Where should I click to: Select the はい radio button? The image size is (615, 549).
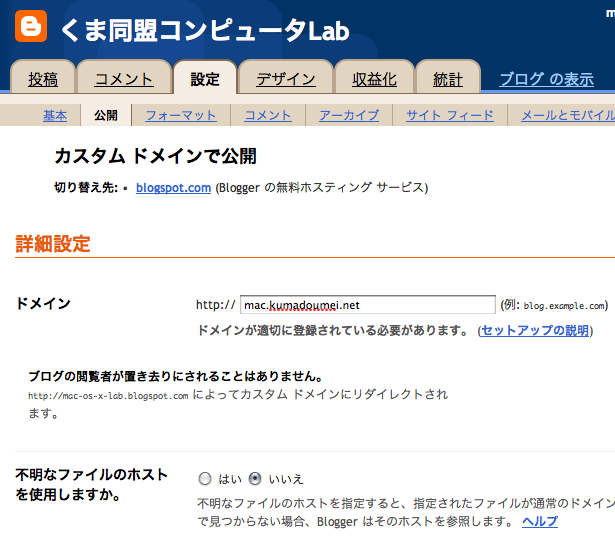tap(205, 479)
